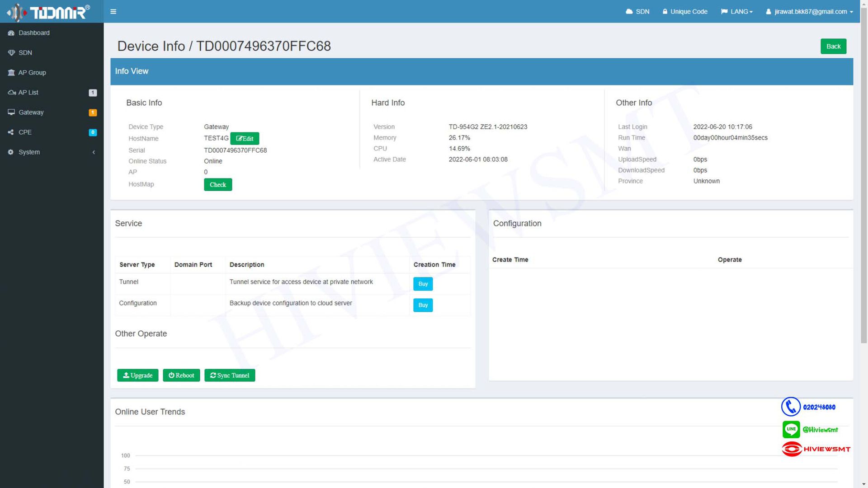Go to Dashboard in sidebar
Screen dimensions: 868x488
[x=34, y=33]
